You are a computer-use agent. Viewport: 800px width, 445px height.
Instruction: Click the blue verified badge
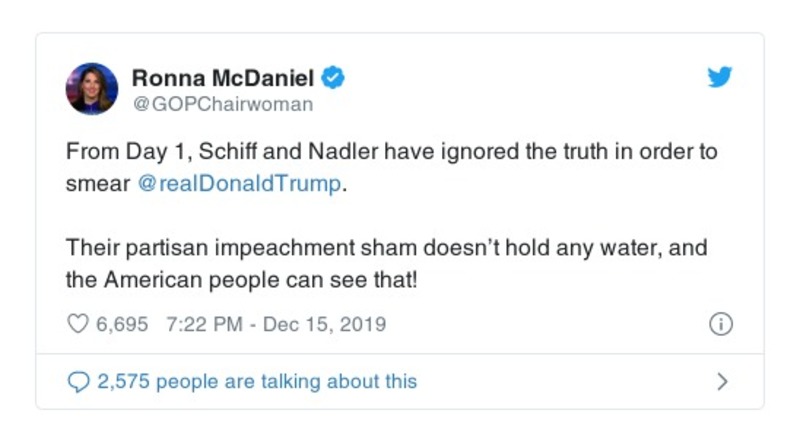pos(335,78)
